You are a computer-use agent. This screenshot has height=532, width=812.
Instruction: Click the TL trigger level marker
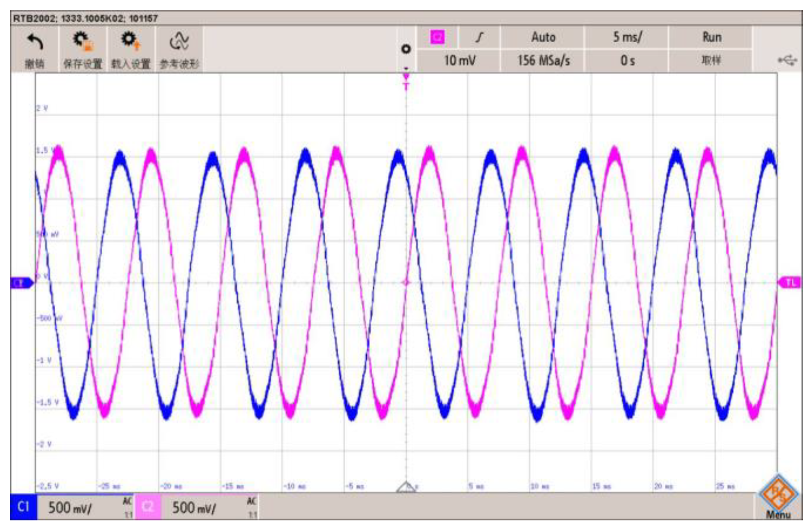(x=790, y=283)
